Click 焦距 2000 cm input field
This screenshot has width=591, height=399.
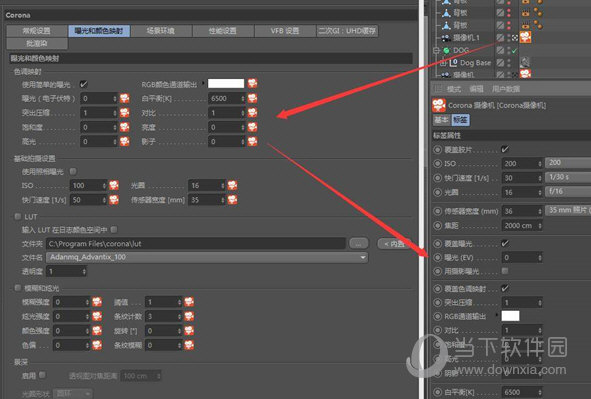[x=522, y=225]
